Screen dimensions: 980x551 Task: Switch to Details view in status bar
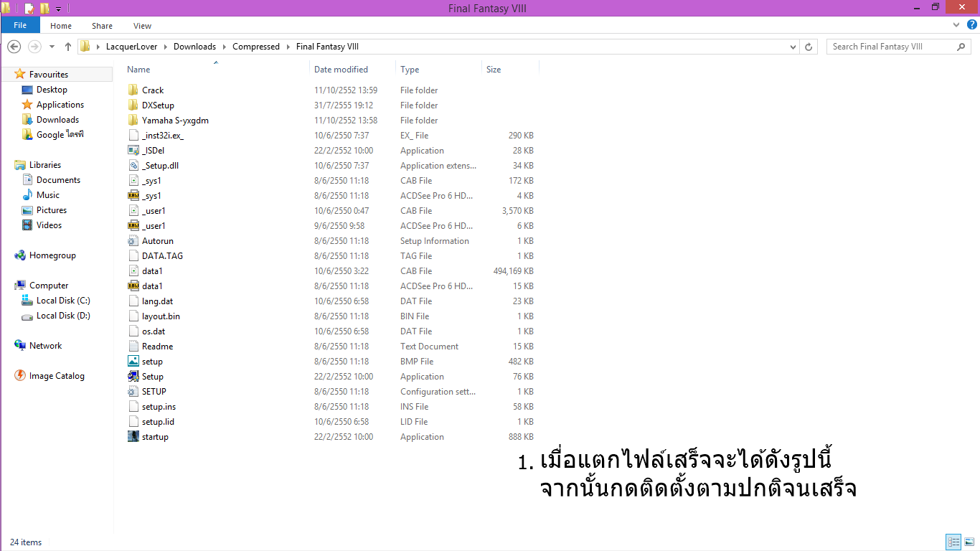click(x=953, y=542)
